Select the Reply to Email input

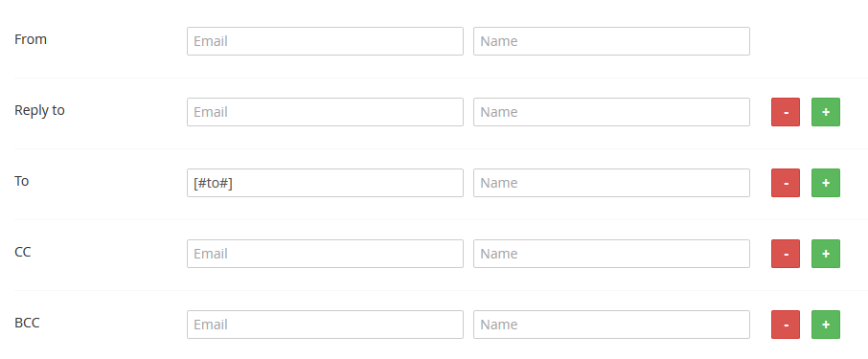(x=325, y=112)
